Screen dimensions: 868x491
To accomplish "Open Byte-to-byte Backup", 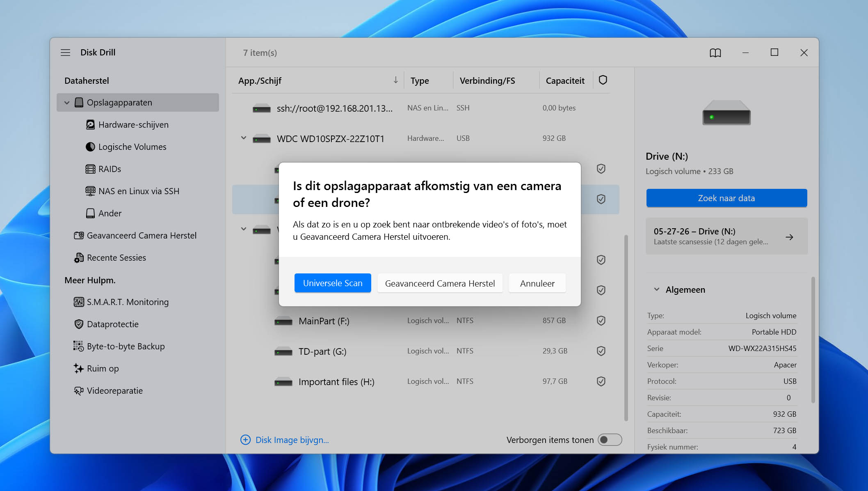I will coord(126,346).
